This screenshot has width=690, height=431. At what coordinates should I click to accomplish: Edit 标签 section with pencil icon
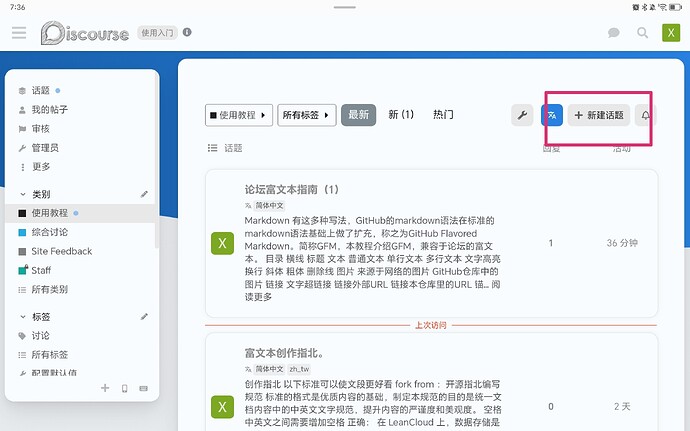coord(144,317)
